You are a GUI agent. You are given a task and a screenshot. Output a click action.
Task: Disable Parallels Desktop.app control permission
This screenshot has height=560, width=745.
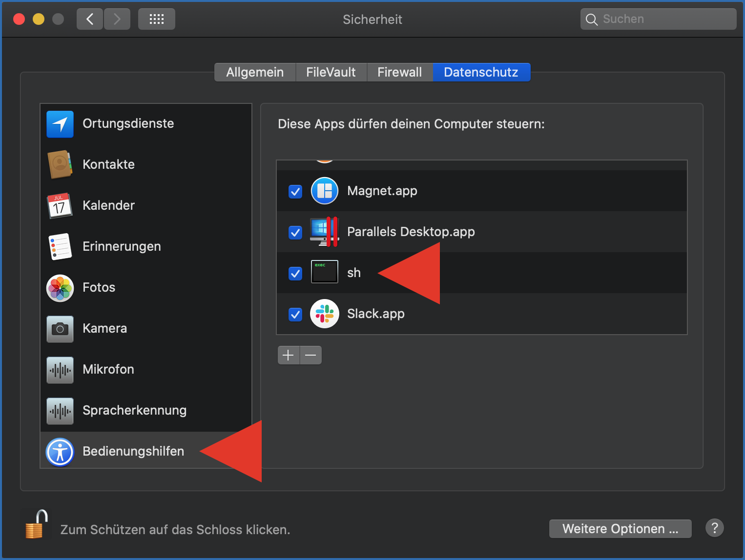click(295, 232)
